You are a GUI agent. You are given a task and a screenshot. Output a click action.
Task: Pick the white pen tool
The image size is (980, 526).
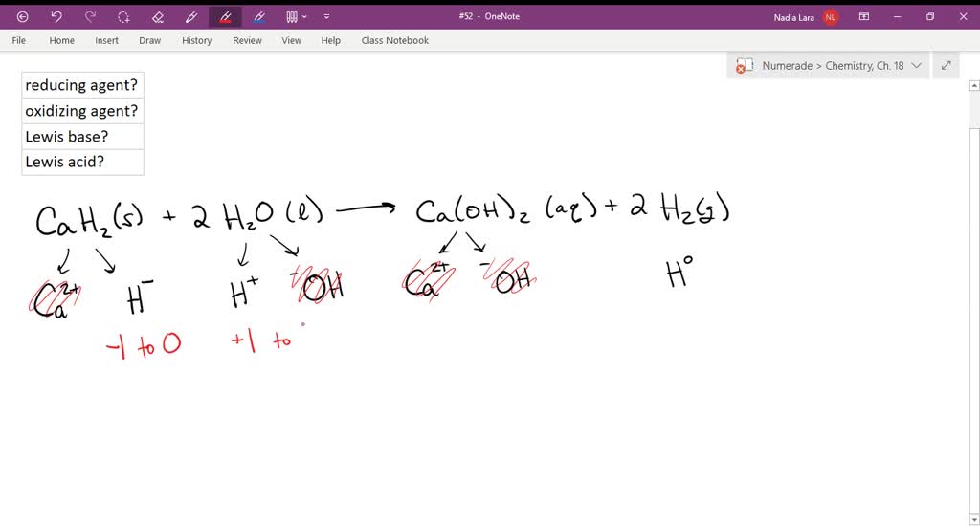[x=191, y=16]
